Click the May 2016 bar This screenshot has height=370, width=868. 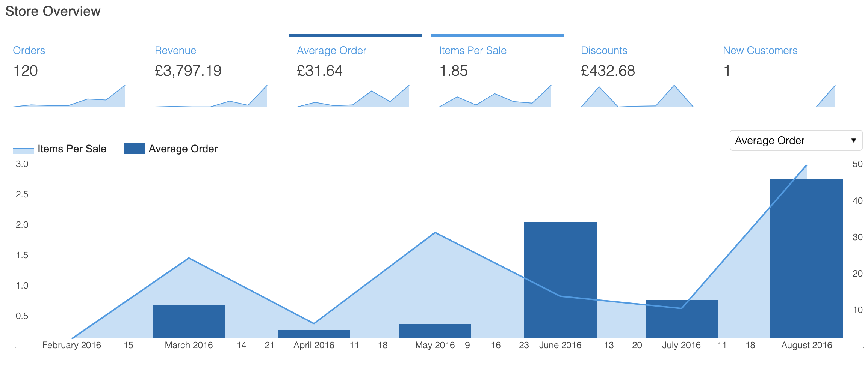click(x=435, y=331)
